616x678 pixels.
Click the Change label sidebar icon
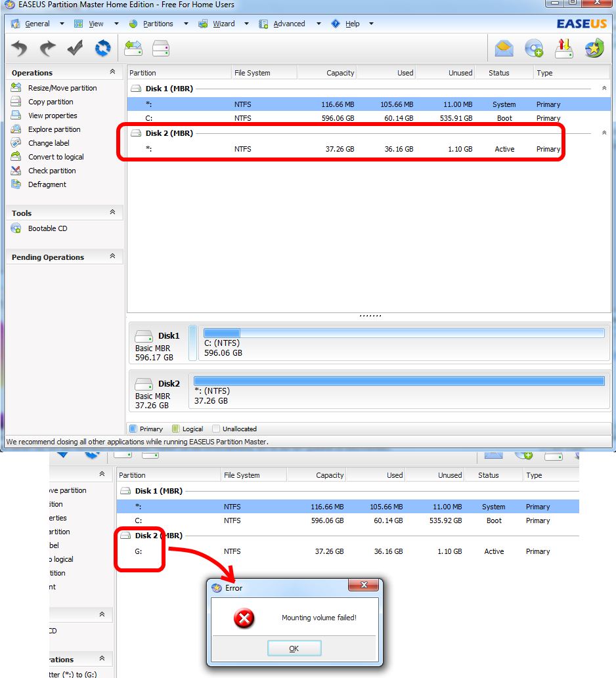point(16,142)
